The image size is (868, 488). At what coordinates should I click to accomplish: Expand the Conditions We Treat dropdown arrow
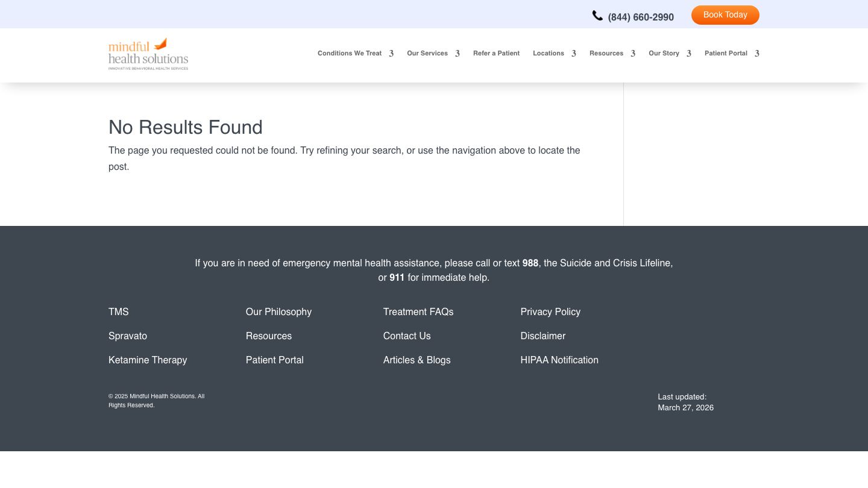pos(391,54)
